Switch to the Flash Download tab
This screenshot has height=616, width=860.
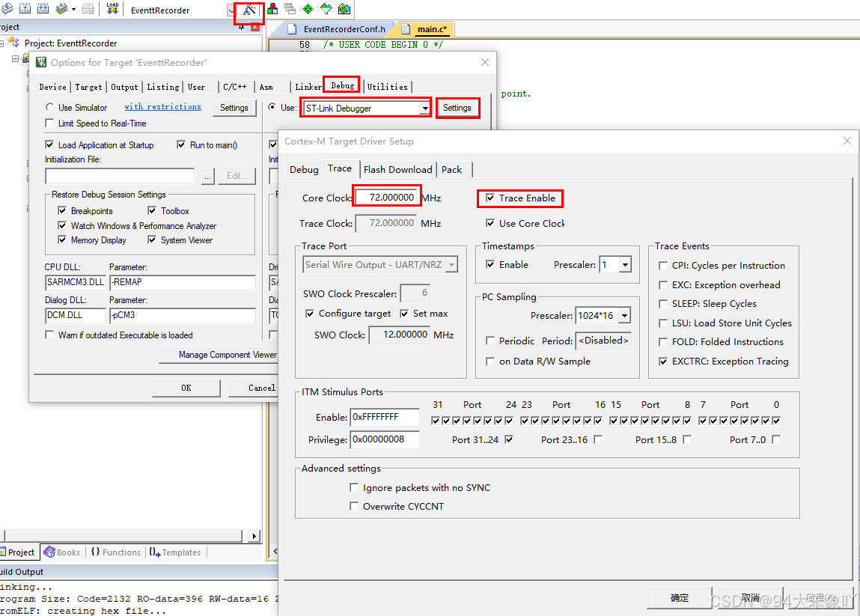click(397, 169)
